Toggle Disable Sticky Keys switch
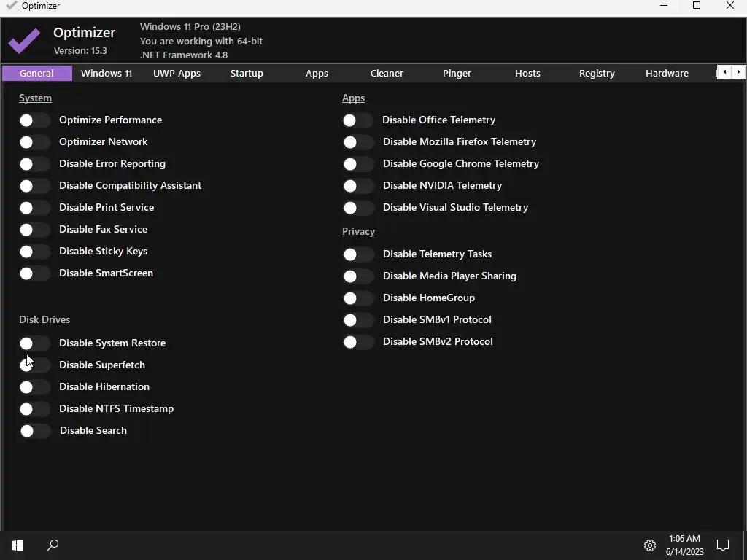The image size is (747, 560). [x=34, y=252]
